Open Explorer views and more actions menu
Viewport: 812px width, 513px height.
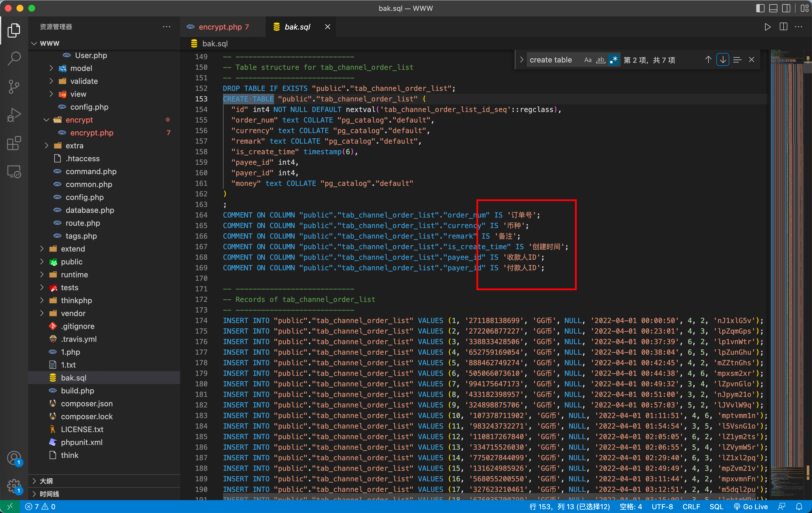pyautogui.click(x=166, y=27)
